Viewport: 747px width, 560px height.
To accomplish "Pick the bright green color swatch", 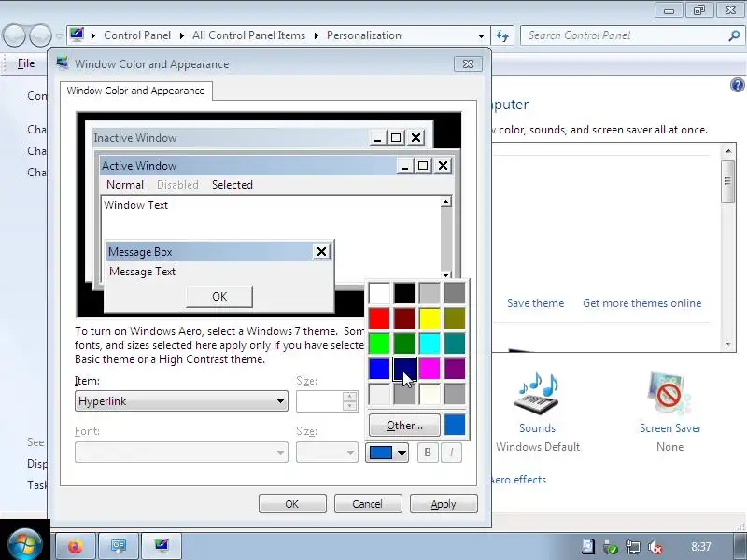I will (x=379, y=343).
